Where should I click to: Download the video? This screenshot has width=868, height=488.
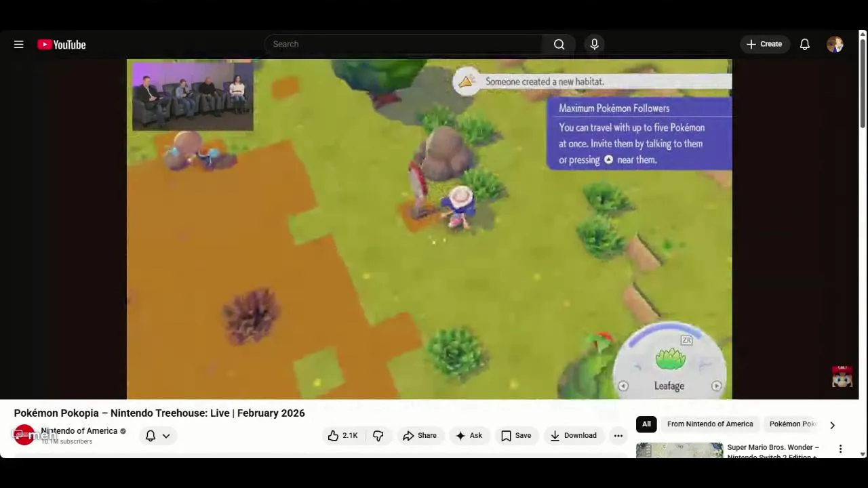tap(574, 436)
